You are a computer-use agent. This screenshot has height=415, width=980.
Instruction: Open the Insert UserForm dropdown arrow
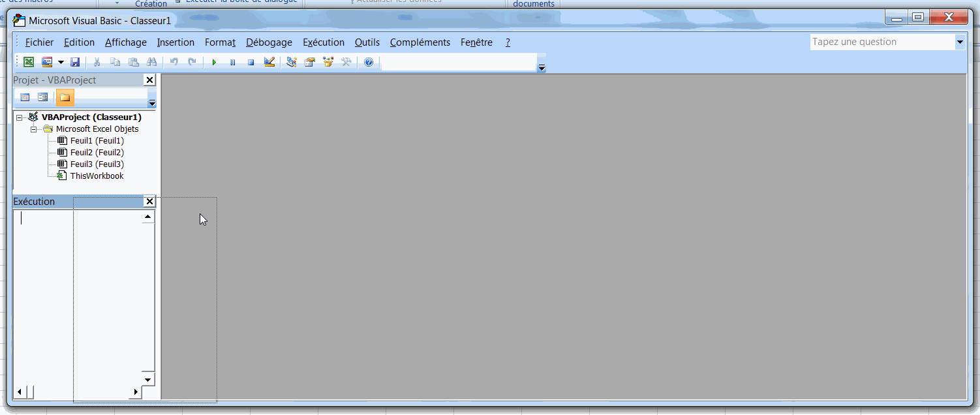pyautogui.click(x=61, y=63)
